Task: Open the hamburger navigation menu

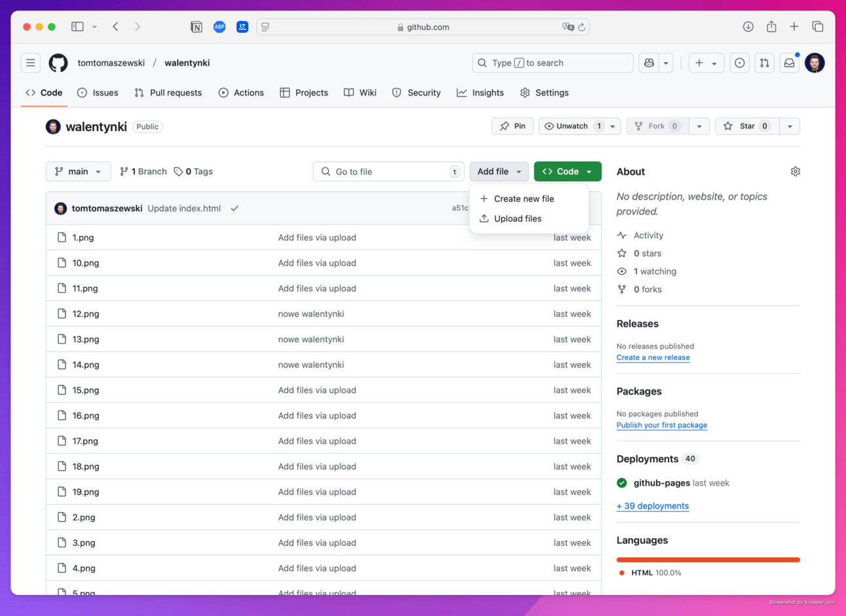Action: tap(31, 63)
